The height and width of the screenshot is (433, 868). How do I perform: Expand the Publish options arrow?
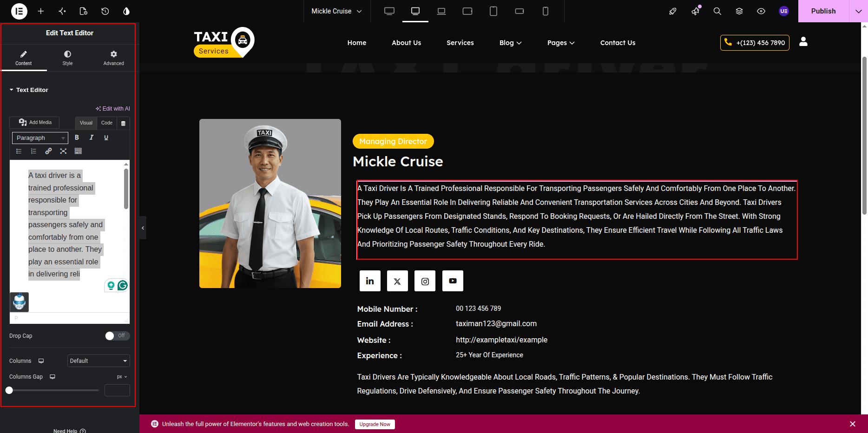coord(858,11)
